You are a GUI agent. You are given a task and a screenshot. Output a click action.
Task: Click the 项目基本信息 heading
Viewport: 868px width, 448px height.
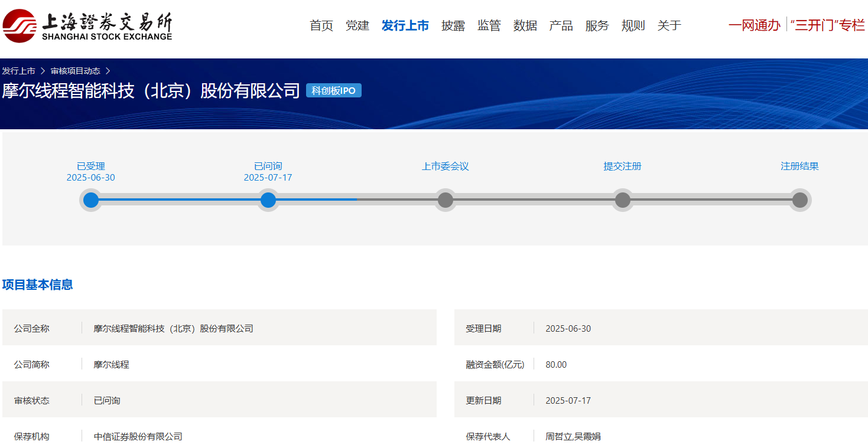tap(38, 285)
